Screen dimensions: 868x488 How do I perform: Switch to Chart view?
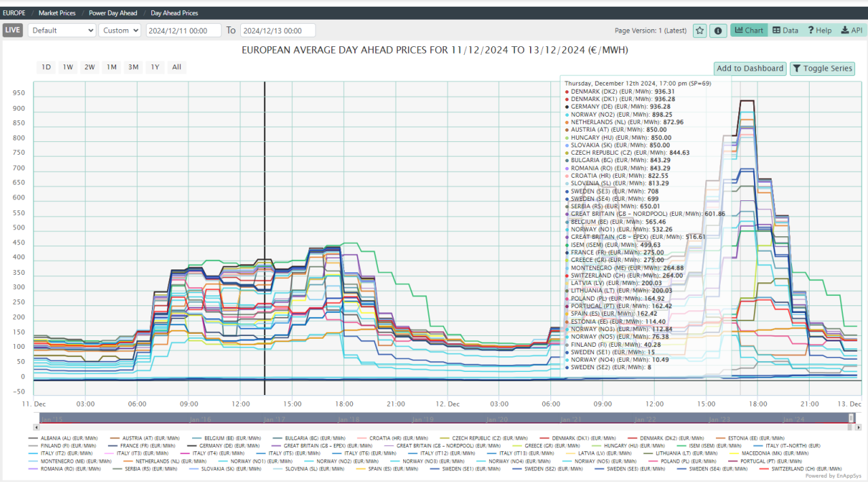coord(749,31)
